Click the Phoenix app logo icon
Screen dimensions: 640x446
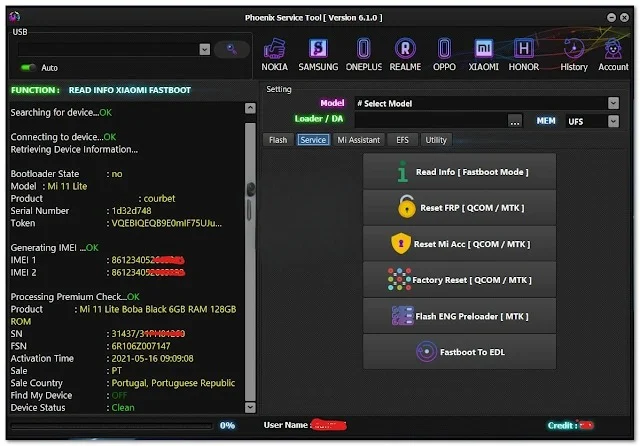click(15, 17)
